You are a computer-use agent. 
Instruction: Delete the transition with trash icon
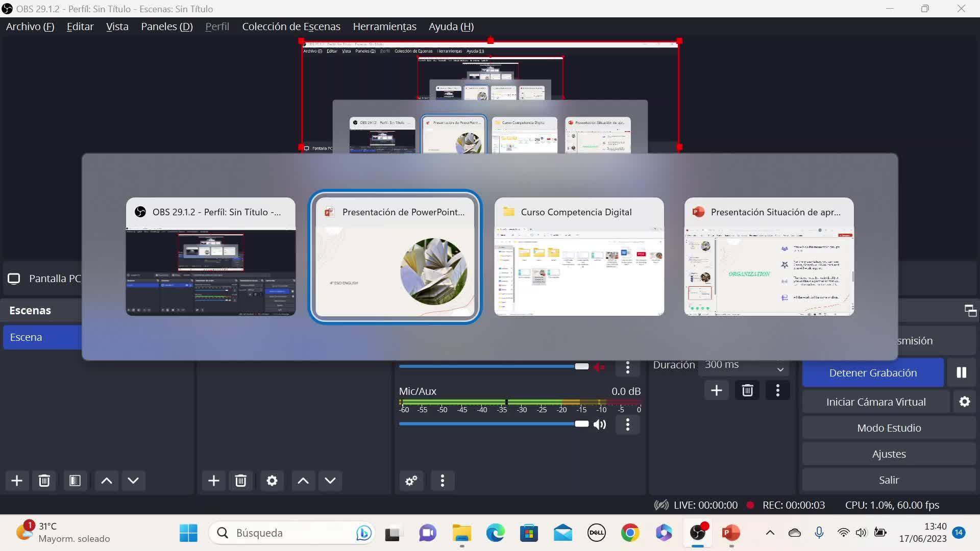747,391
